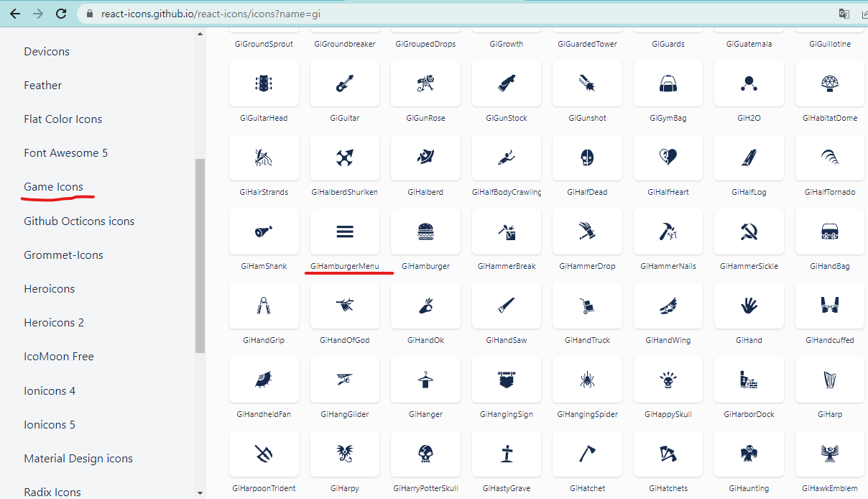Go to Heroicons 2 set

[x=54, y=323]
